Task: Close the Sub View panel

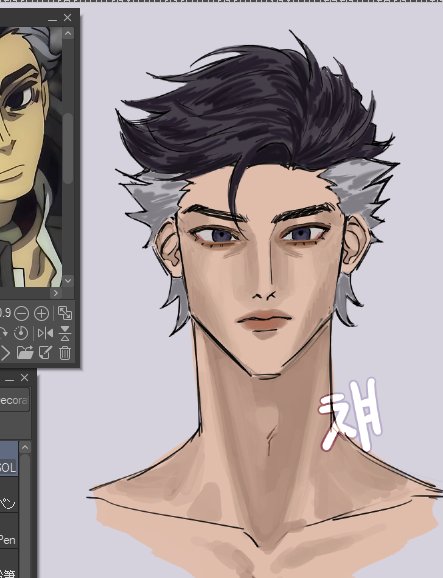Action: click(67, 18)
